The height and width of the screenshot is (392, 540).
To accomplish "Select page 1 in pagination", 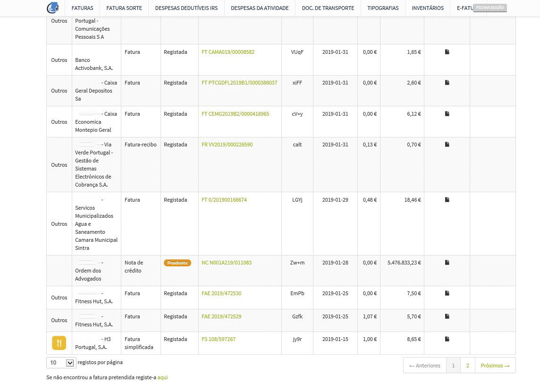I will coord(453,366).
